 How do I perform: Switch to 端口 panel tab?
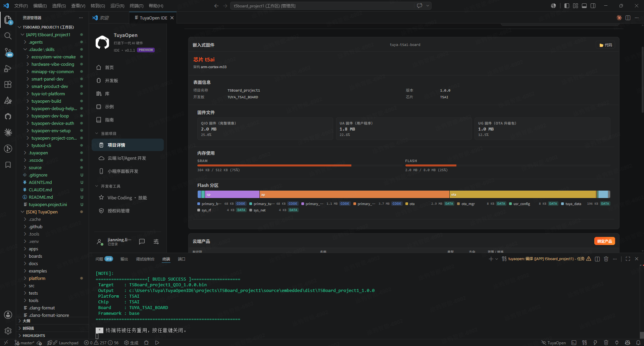182,259
